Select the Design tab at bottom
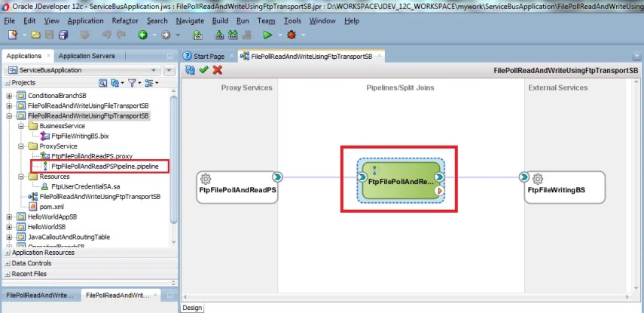This screenshot has width=644, height=313. coord(191,308)
